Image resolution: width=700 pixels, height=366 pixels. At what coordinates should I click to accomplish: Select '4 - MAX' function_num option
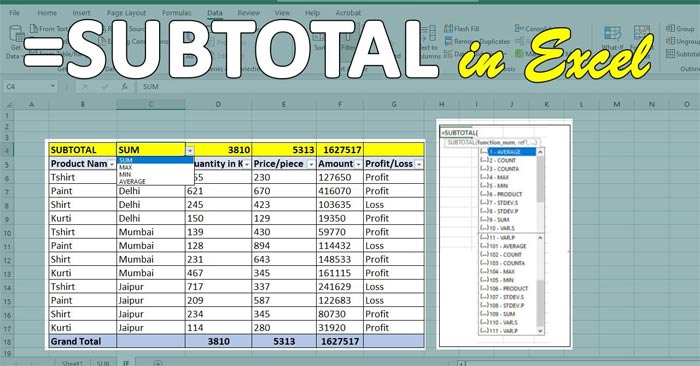(x=508, y=178)
